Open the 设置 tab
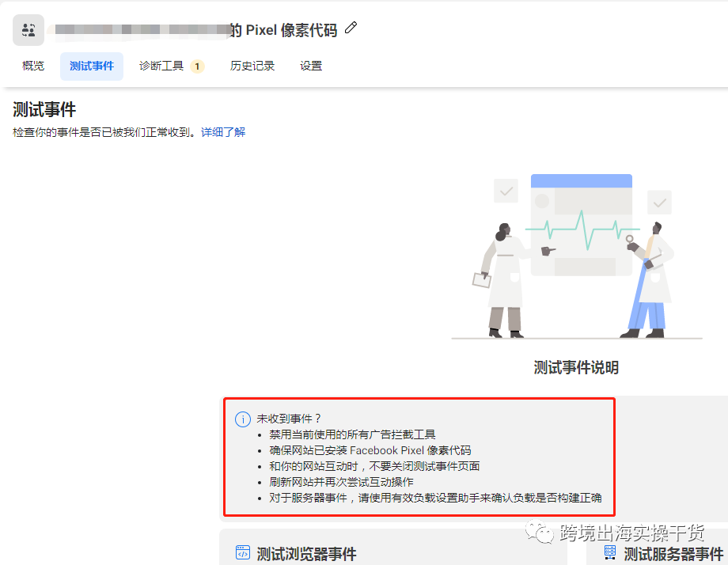 310,66
